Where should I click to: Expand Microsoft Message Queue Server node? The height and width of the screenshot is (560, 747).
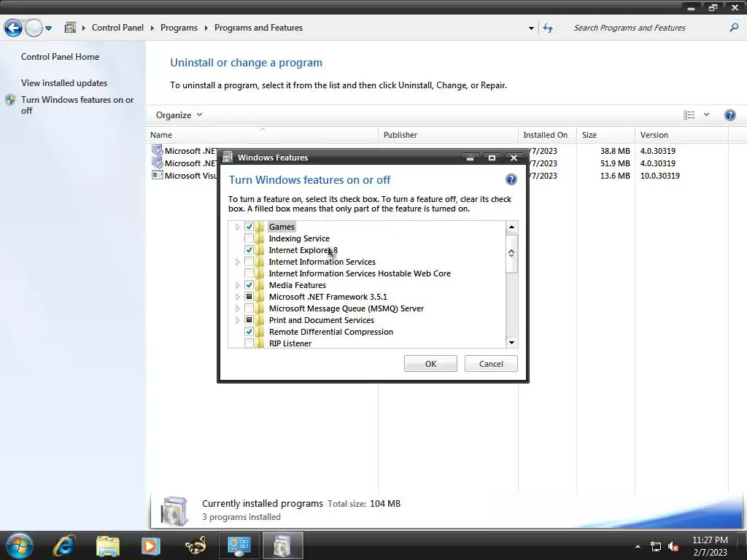coord(237,308)
